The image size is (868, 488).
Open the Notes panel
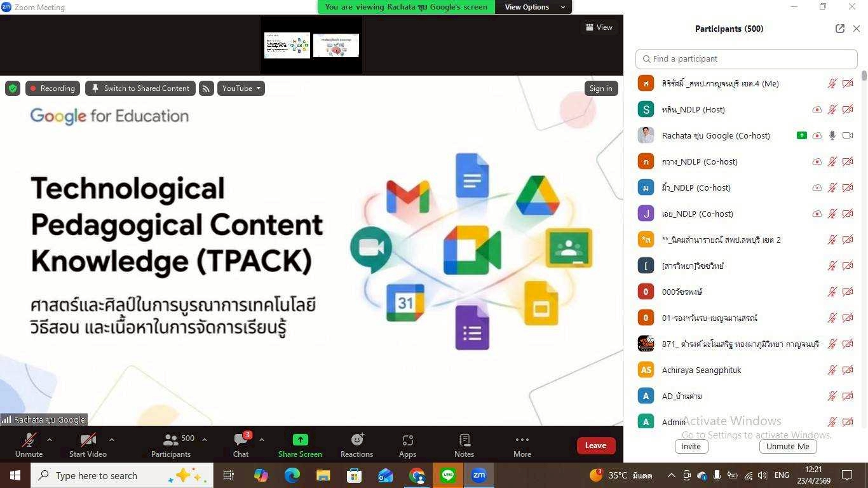(x=464, y=445)
